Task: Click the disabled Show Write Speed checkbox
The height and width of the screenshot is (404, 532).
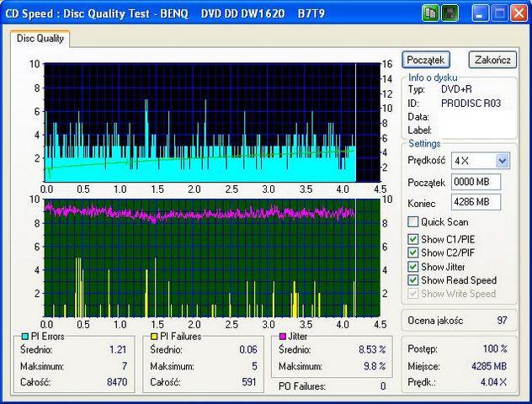Action: [x=413, y=294]
